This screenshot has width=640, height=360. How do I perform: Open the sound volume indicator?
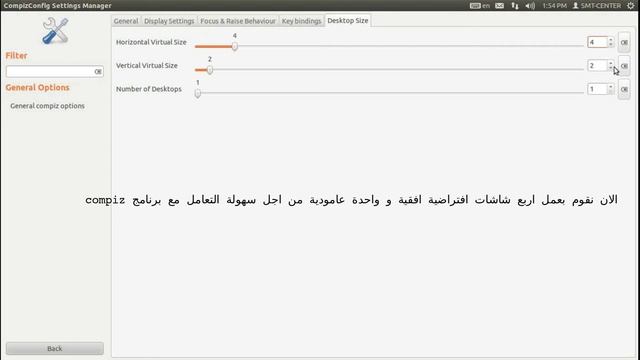click(x=530, y=6)
